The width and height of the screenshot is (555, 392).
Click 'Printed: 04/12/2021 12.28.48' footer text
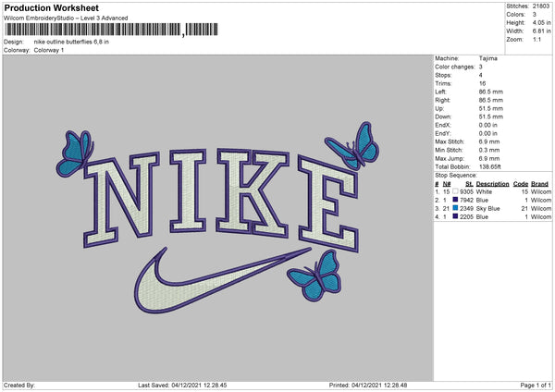click(368, 386)
